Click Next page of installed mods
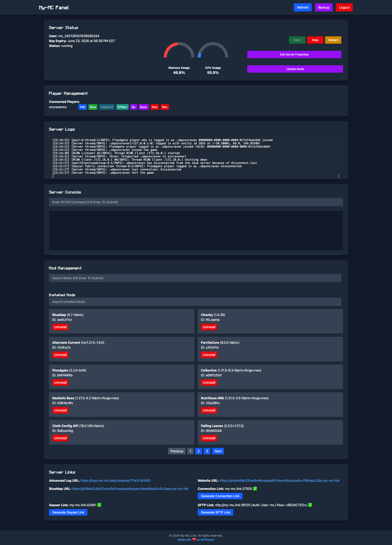The image size is (392, 545). click(218, 451)
